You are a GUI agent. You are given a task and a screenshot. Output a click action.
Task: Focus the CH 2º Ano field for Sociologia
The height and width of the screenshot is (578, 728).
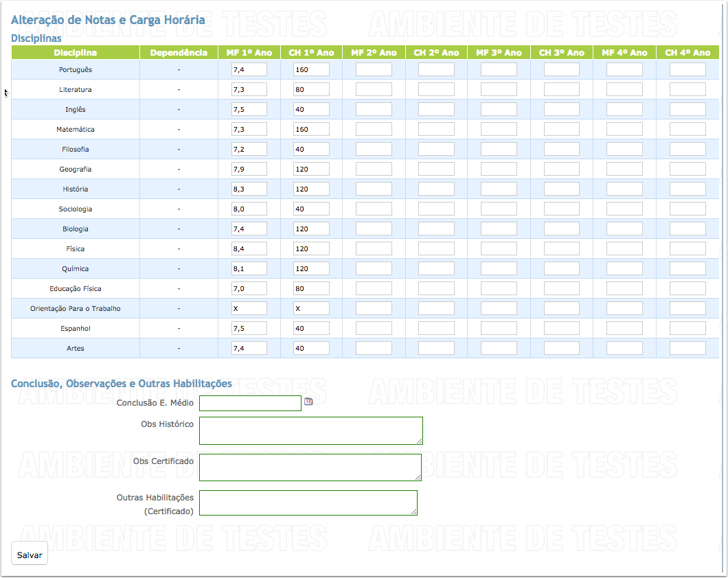point(436,209)
